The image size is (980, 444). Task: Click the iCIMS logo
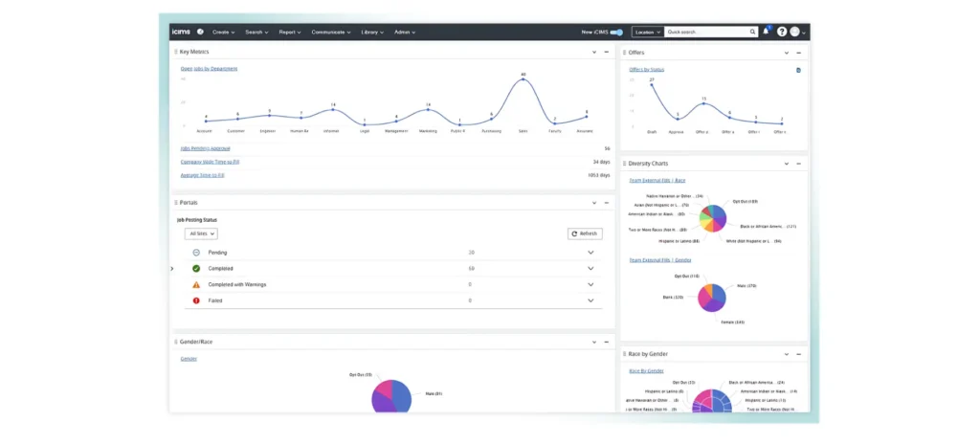tap(182, 32)
